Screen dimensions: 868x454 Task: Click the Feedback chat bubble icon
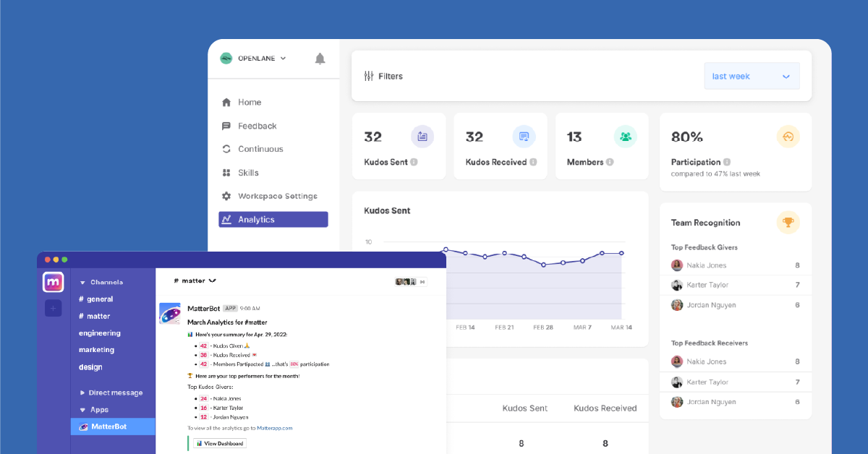click(226, 126)
